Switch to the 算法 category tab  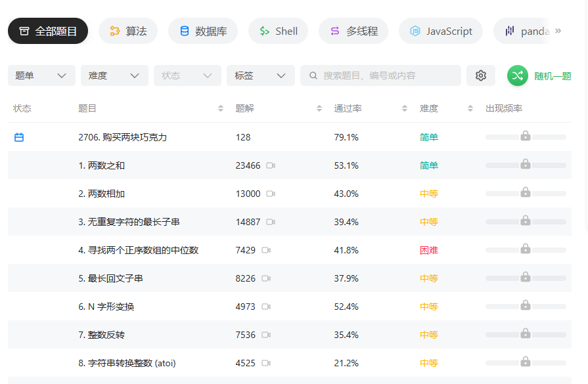(128, 31)
